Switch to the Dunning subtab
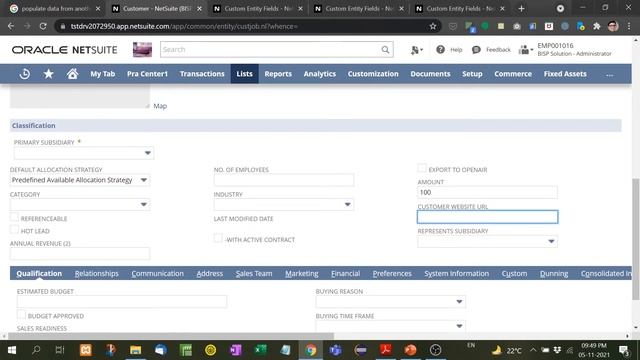The height and width of the screenshot is (360, 640). click(x=554, y=274)
